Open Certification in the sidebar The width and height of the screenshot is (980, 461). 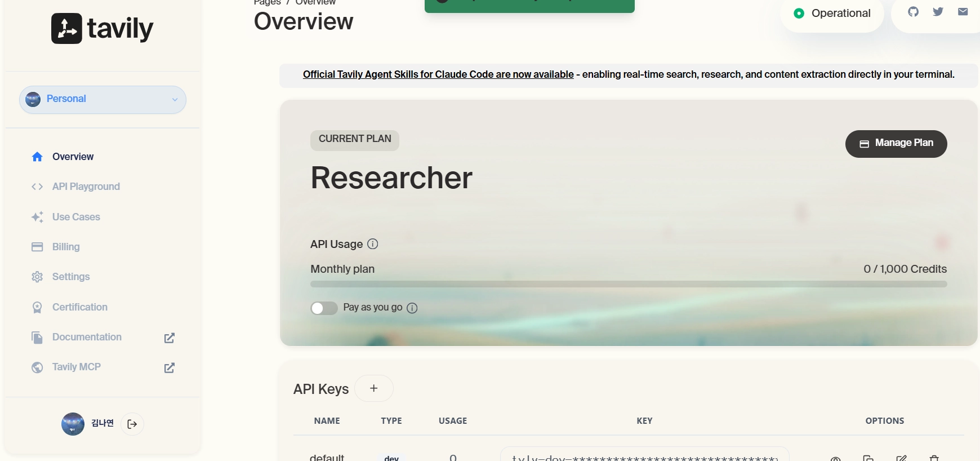(79, 307)
